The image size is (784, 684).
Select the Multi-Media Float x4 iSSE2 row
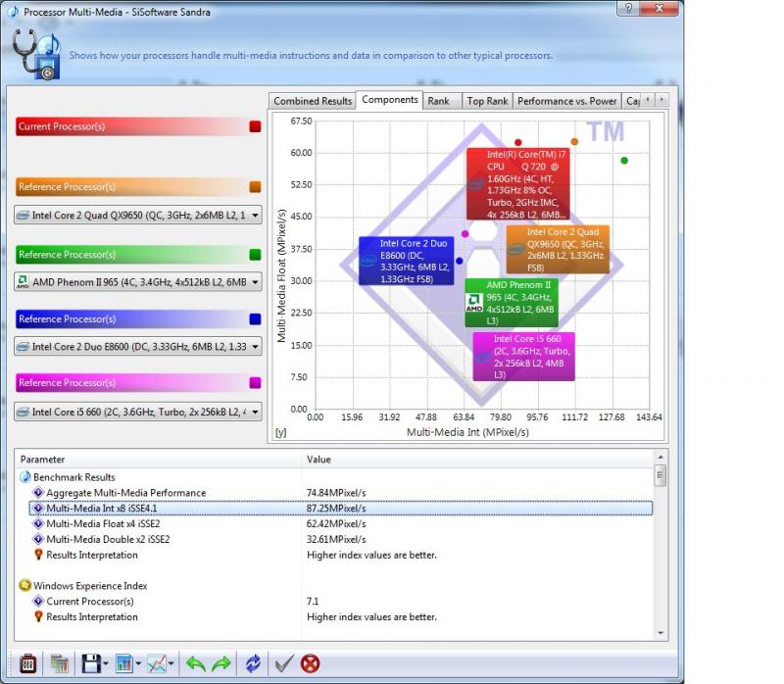pyautogui.click(x=341, y=523)
